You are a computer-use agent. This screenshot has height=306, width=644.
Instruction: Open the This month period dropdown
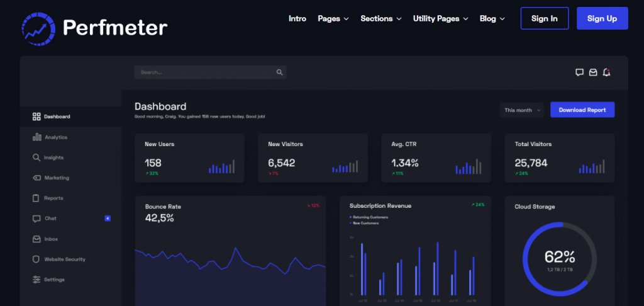point(521,110)
